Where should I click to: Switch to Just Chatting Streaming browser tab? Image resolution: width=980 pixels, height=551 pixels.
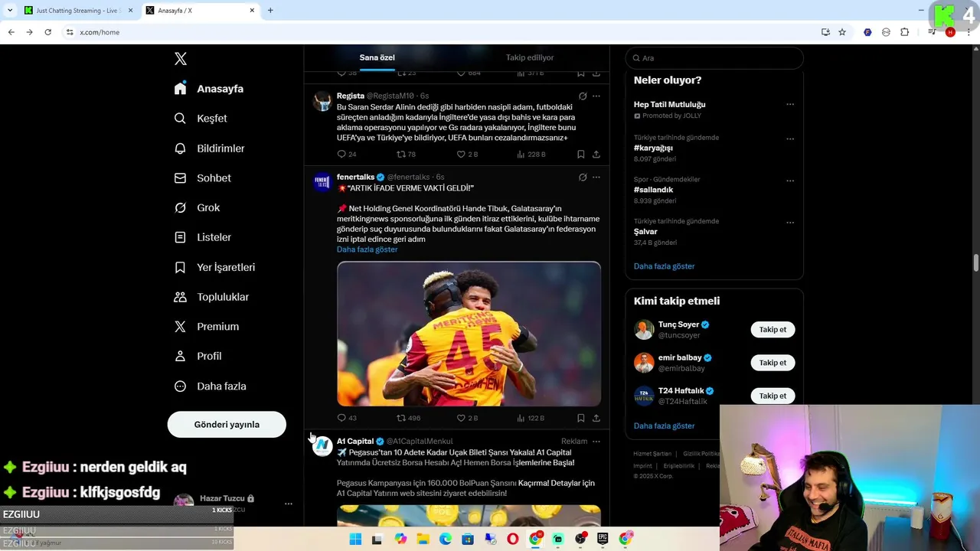point(77,11)
